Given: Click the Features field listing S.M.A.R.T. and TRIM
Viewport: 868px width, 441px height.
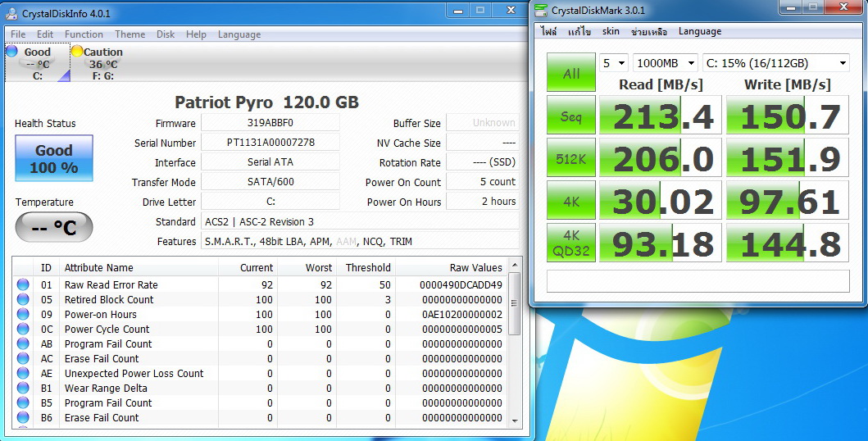Looking at the screenshot, I should pos(360,241).
